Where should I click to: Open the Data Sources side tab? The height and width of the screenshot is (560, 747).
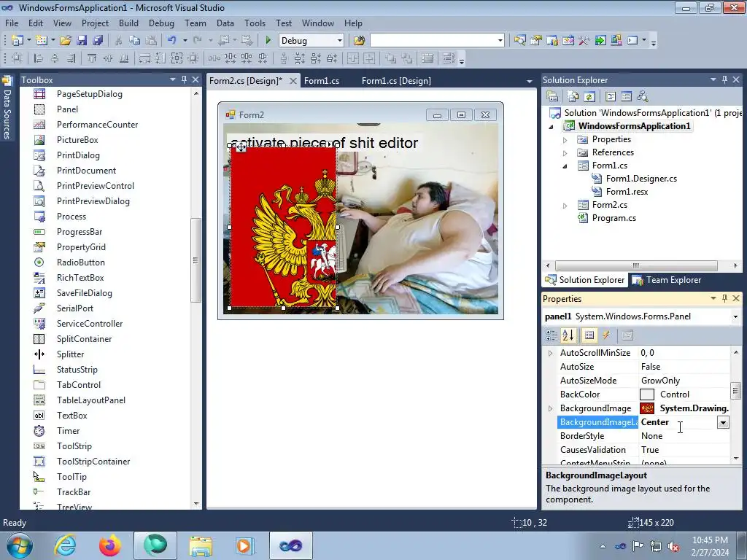pos(7,108)
